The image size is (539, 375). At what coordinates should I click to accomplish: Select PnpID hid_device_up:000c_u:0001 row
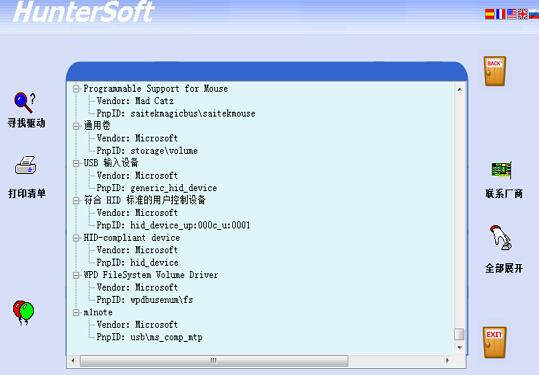(x=173, y=225)
